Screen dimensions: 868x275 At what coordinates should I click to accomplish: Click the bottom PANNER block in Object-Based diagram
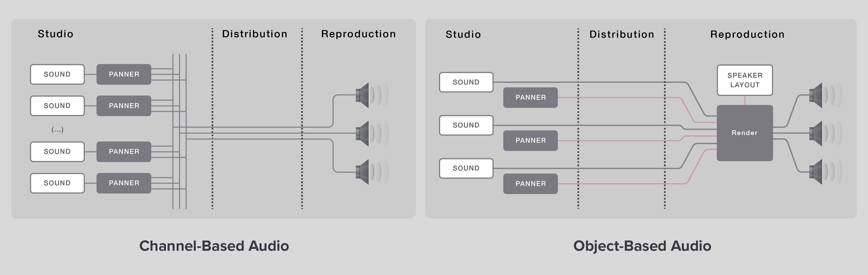point(530,183)
